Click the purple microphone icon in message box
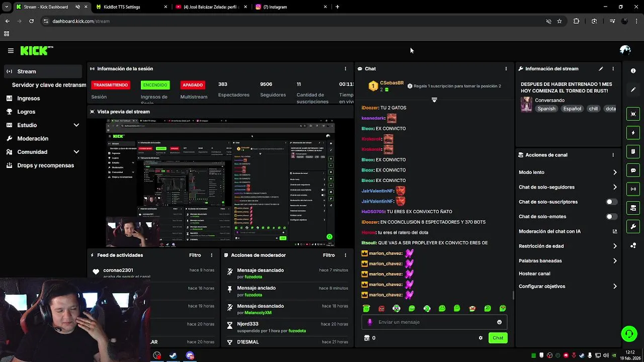 (370, 322)
